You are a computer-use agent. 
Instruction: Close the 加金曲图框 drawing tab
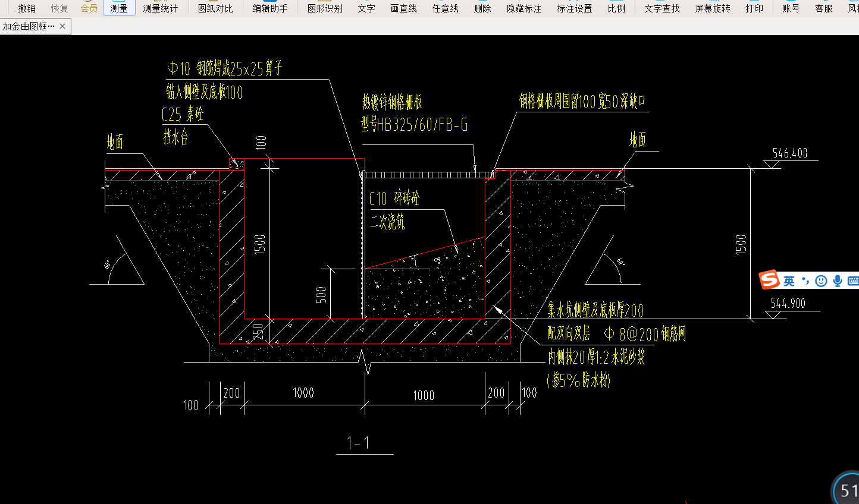62,26
